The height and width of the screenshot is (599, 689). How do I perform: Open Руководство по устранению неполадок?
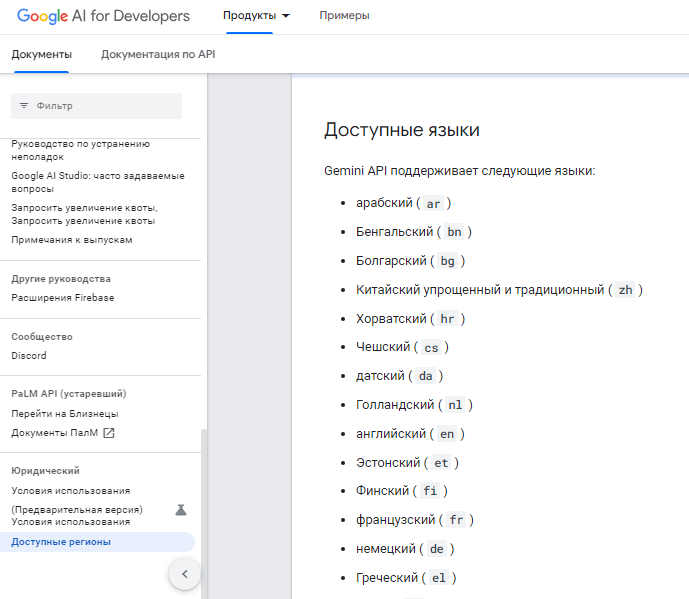pyautogui.click(x=80, y=150)
